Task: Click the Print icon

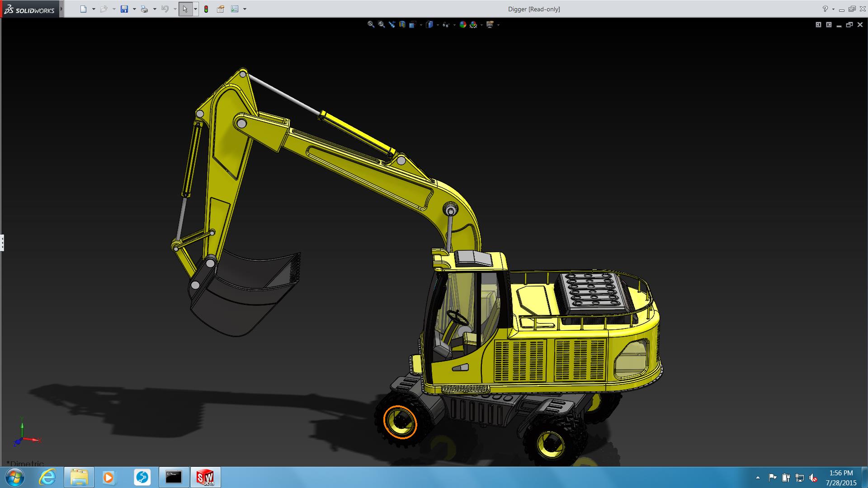Action: (145, 9)
